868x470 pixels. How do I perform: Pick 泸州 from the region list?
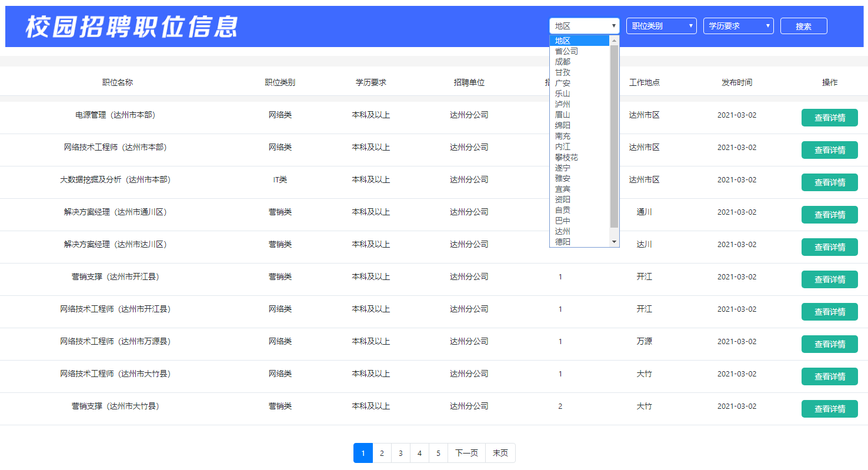click(580, 104)
